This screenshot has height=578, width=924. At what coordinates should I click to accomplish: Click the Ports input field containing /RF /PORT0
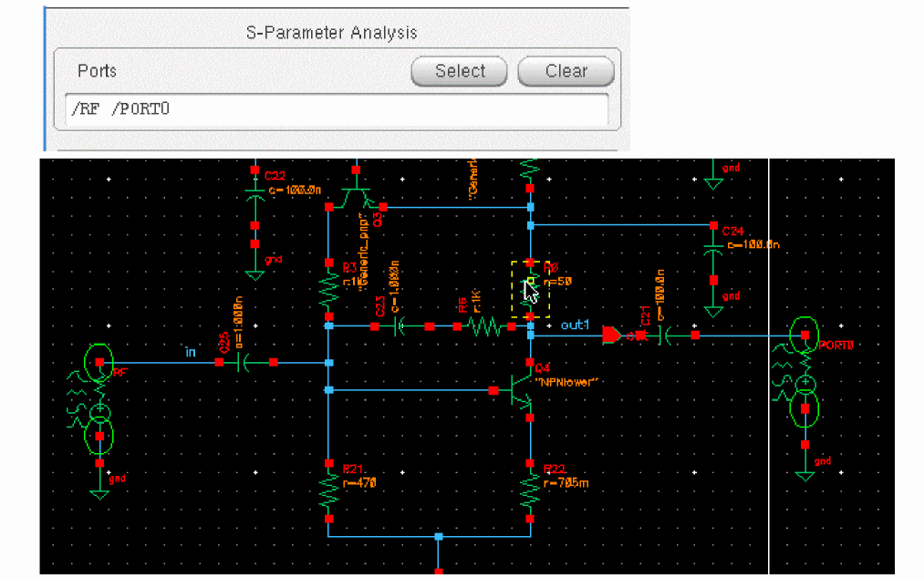tap(337, 109)
